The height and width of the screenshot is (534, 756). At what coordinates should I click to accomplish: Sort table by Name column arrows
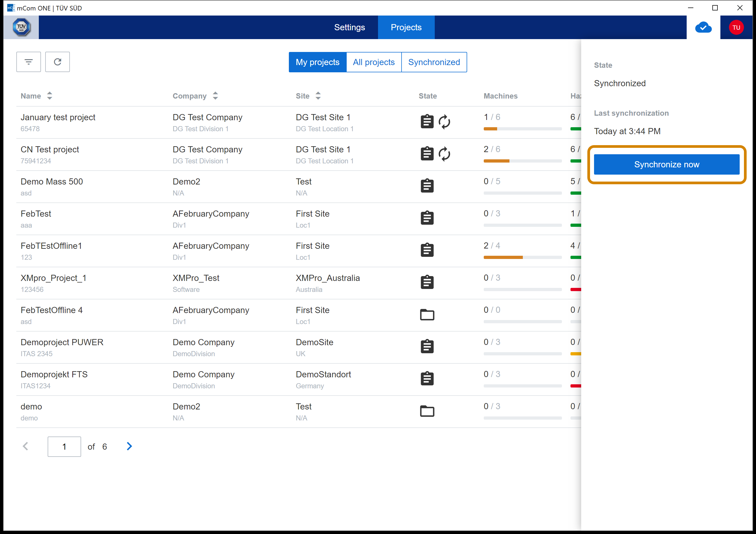(50, 96)
